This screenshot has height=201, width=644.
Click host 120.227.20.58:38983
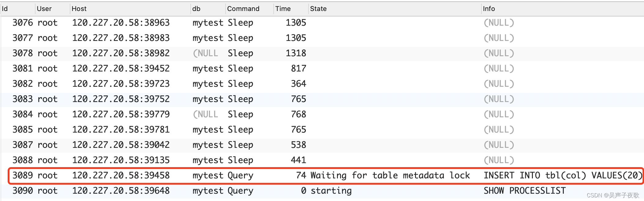(x=121, y=38)
